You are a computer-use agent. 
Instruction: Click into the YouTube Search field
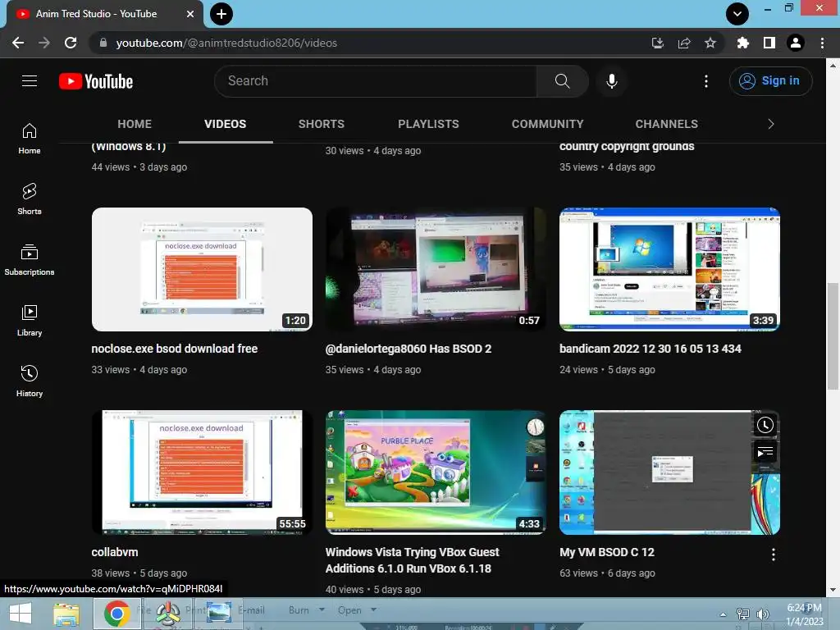click(376, 81)
